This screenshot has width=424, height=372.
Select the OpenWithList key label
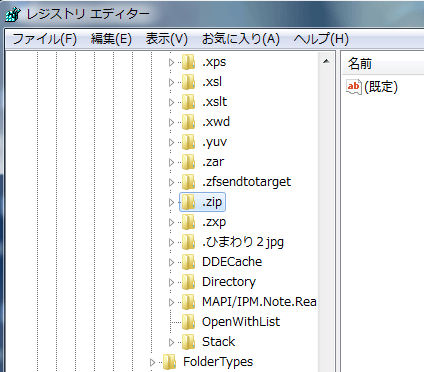[x=241, y=322]
